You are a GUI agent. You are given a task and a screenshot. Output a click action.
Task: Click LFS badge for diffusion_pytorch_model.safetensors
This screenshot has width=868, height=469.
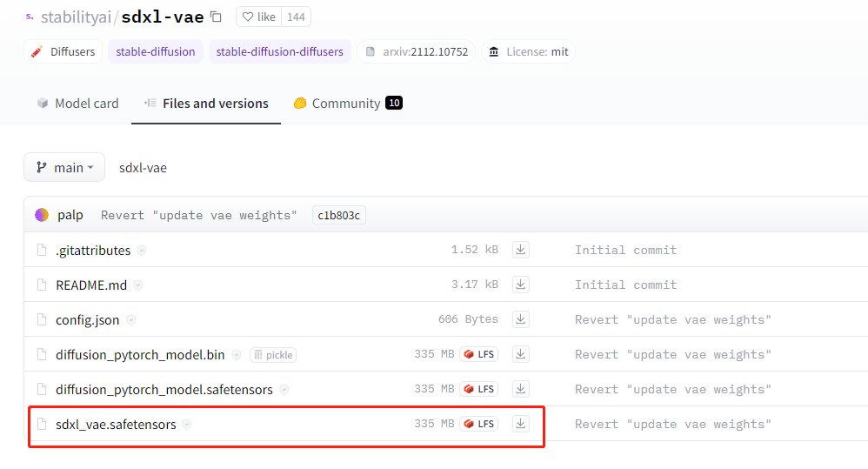[x=479, y=389]
